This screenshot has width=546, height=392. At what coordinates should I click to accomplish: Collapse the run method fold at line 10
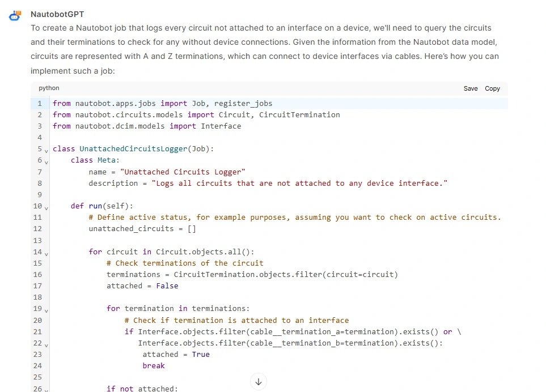pyautogui.click(x=46, y=208)
